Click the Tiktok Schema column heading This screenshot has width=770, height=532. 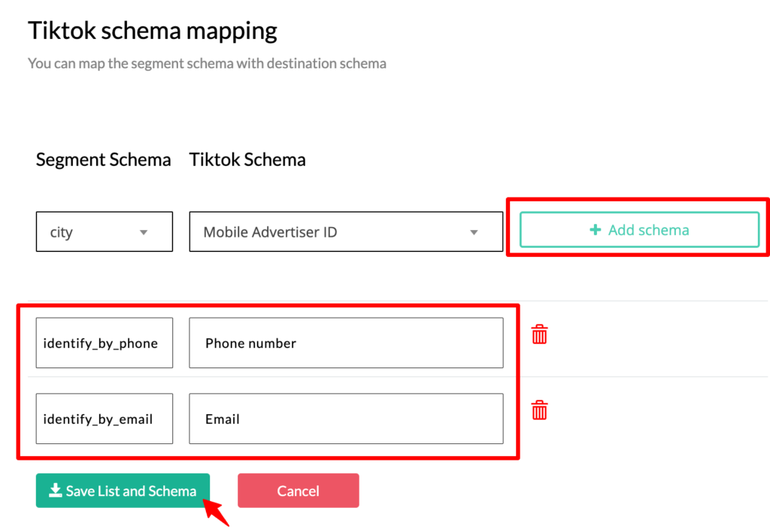tap(247, 159)
